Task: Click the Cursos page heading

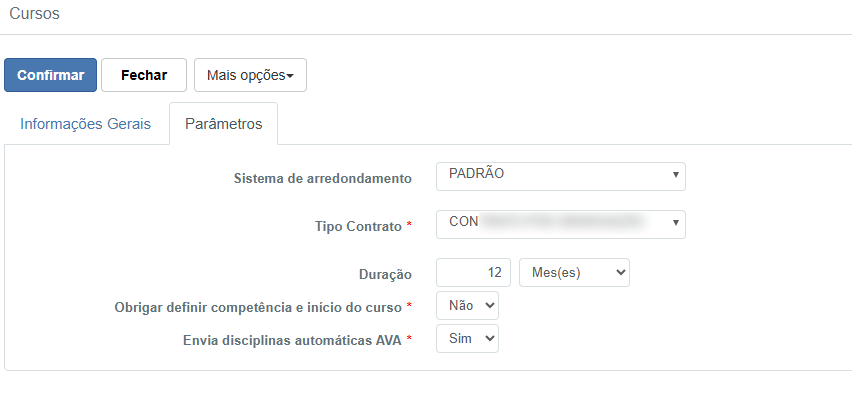Action: [x=34, y=14]
